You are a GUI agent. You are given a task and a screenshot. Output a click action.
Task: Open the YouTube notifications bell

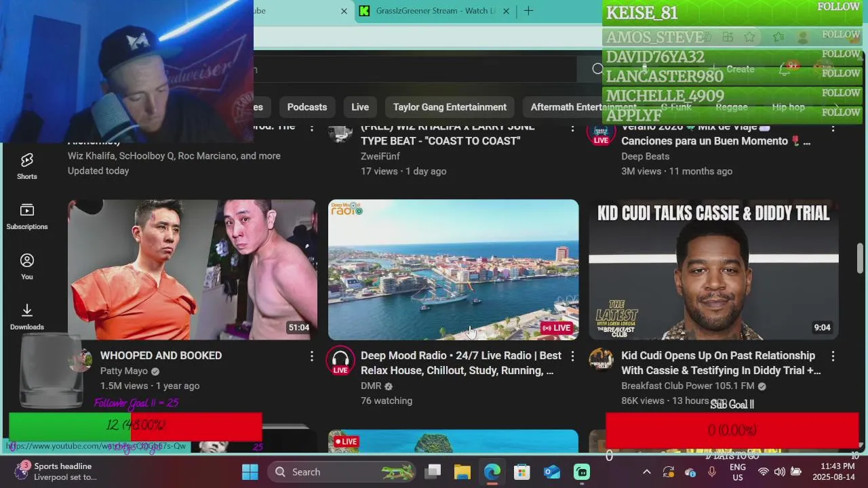[x=784, y=69]
